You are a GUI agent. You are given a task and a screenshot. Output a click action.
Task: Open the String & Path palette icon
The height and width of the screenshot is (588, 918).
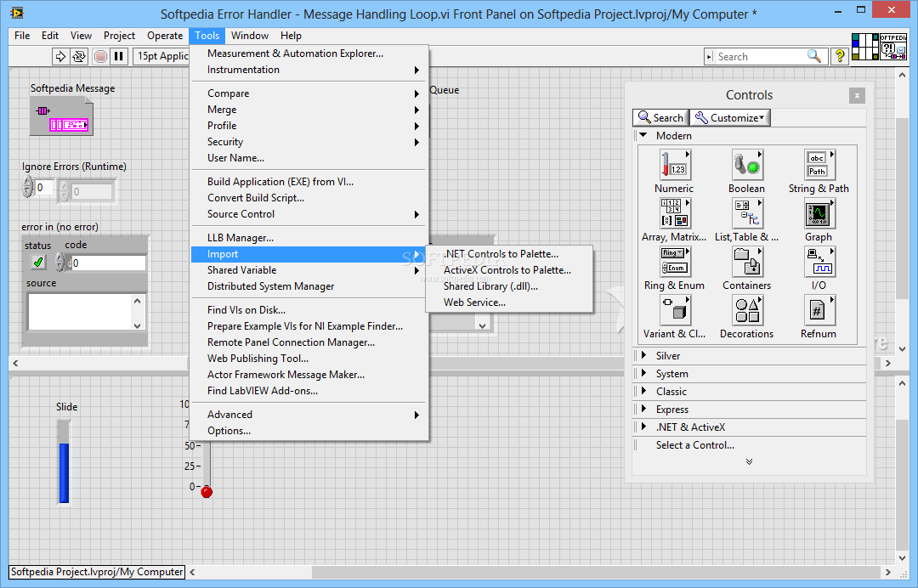pos(819,164)
